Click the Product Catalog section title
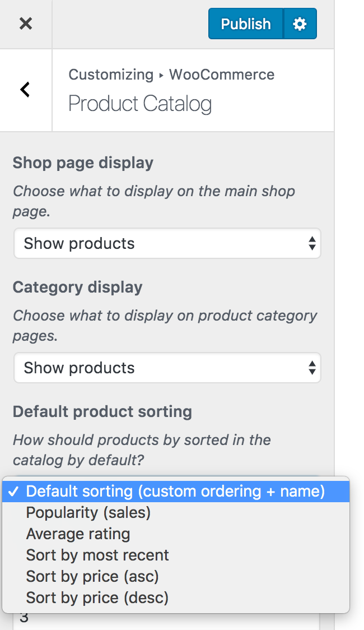Image resolution: width=364 pixels, height=630 pixels. (x=140, y=104)
